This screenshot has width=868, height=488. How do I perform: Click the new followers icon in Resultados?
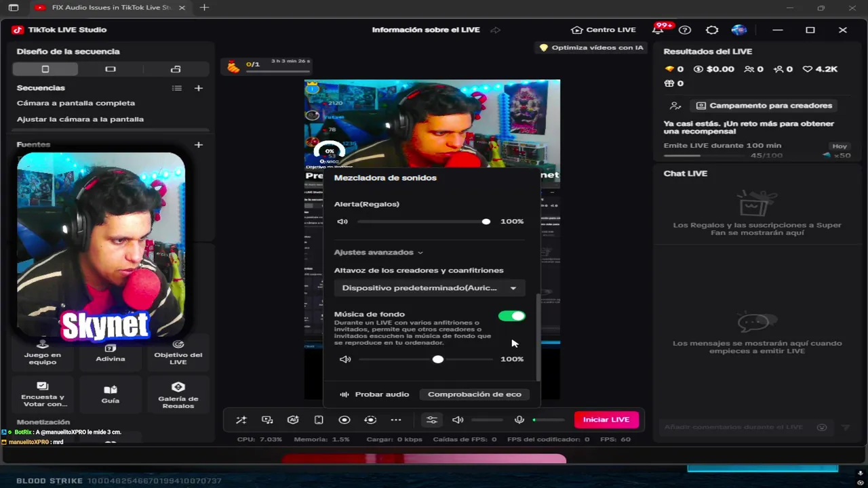click(778, 69)
